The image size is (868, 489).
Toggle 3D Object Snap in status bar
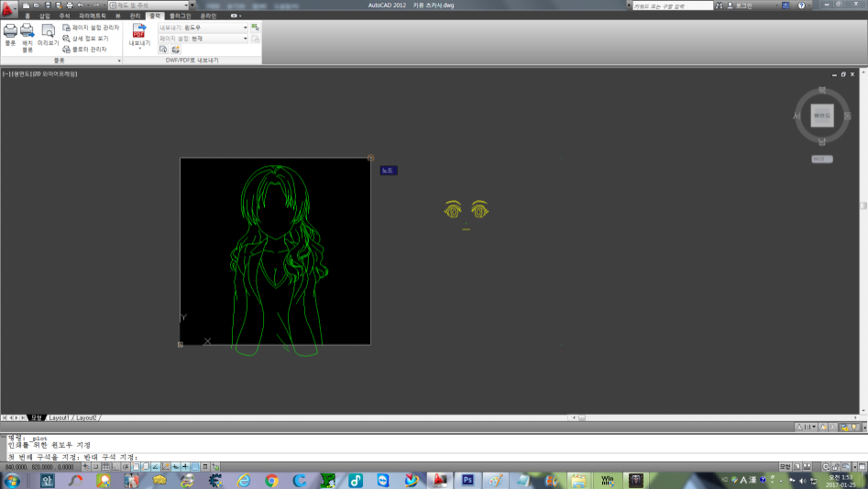(146, 467)
